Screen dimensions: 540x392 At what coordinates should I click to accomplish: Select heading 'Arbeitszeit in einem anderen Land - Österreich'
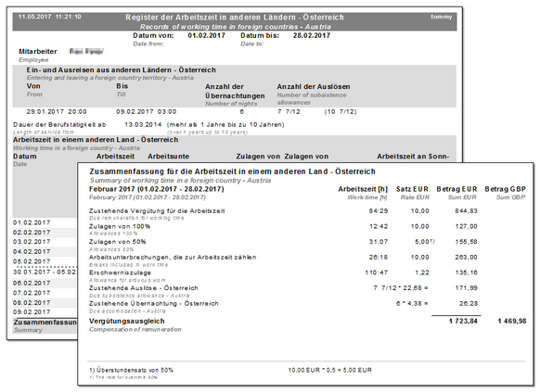pos(96,140)
